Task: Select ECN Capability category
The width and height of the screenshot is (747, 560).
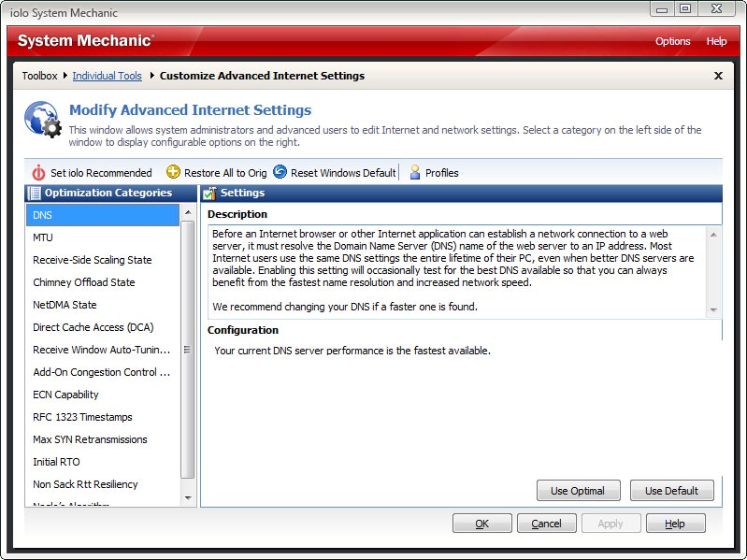Action: 103,395
